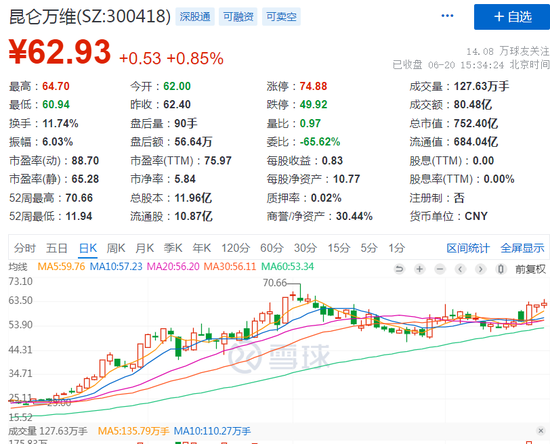The image size is (550, 444).
Task: Move chart left with previous chevron
Action: [460, 269]
